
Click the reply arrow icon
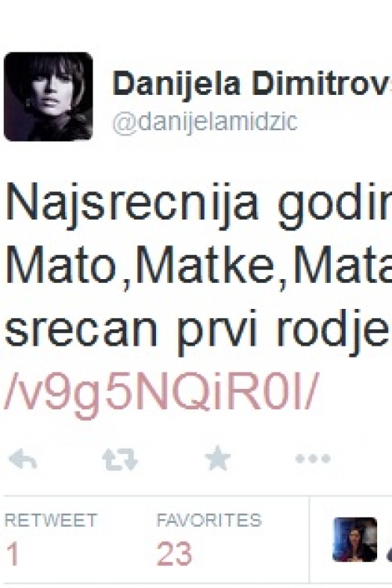coord(23,459)
